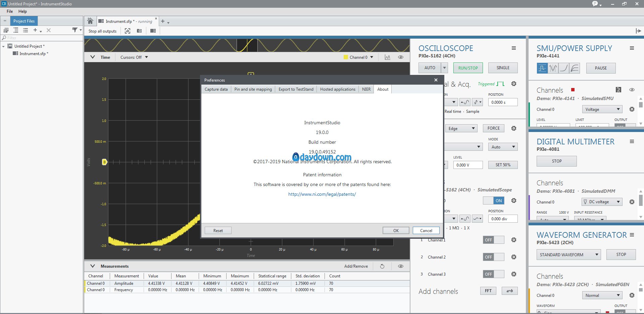The width and height of the screenshot is (644, 314).
Task: Switch to Hosted applications tab
Action: coord(338,89)
